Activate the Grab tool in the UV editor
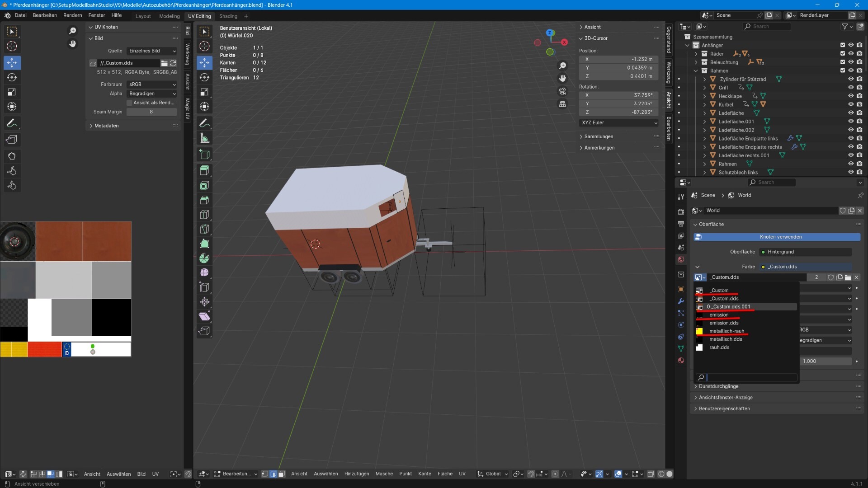This screenshot has width=868, height=488. click(12, 156)
